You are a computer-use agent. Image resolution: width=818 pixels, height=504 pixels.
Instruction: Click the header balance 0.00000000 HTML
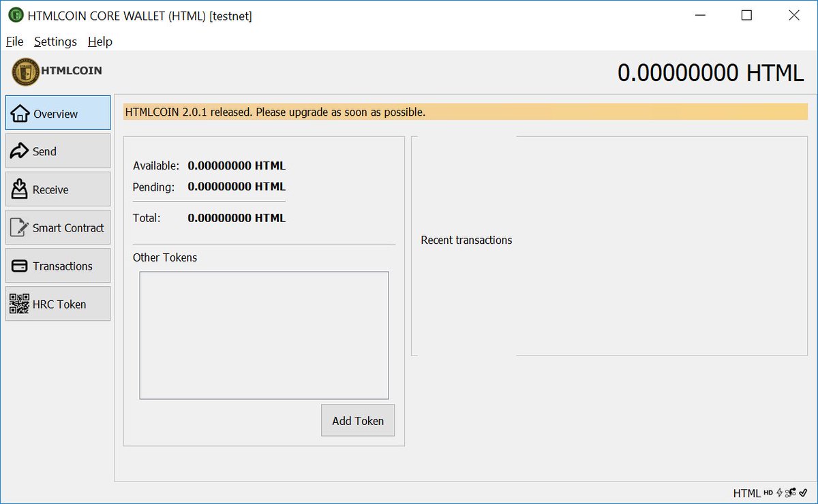[x=711, y=73]
